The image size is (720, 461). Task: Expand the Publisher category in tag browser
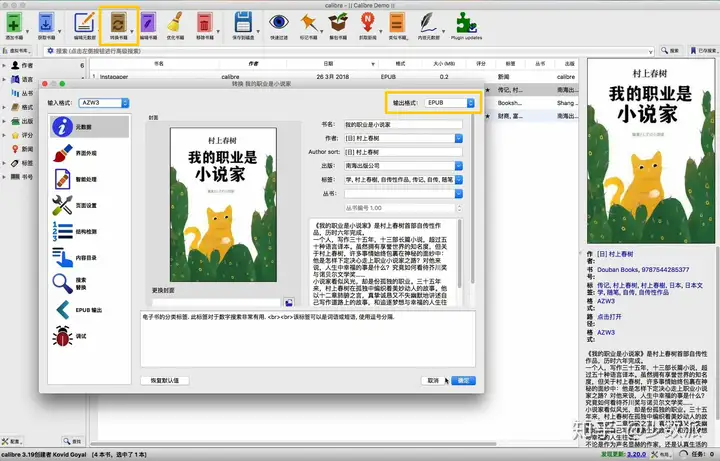(x=4, y=121)
